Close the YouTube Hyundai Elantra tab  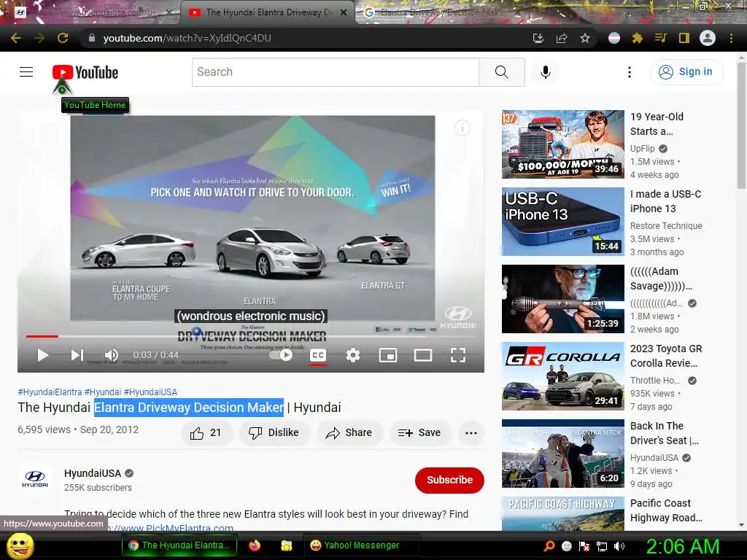click(x=344, y=13)
